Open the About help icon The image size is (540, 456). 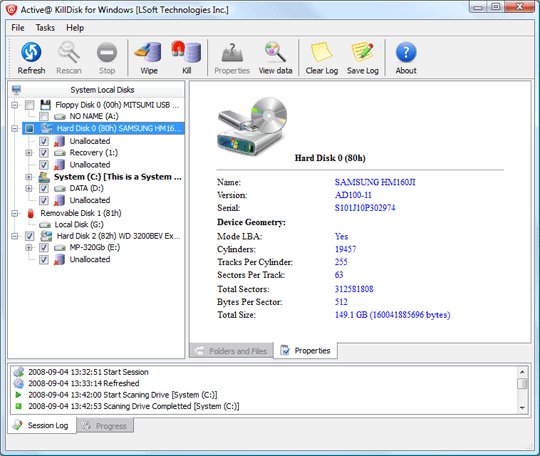(406, 52)
